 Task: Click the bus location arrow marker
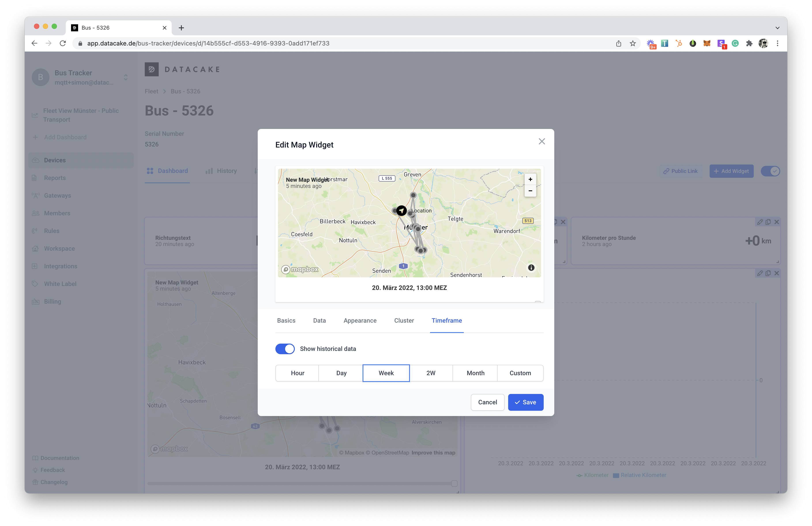pyautogui.click(x=401, y=211)
